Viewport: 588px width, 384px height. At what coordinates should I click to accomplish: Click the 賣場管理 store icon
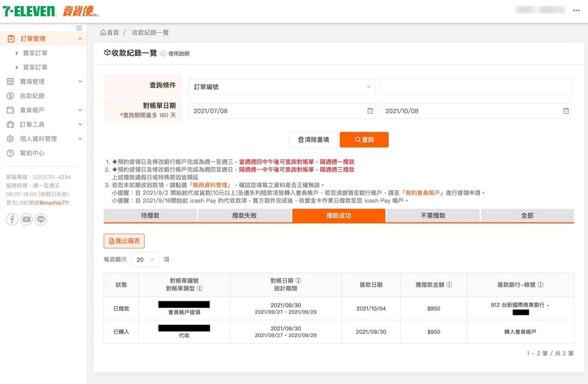coord(10,82)
